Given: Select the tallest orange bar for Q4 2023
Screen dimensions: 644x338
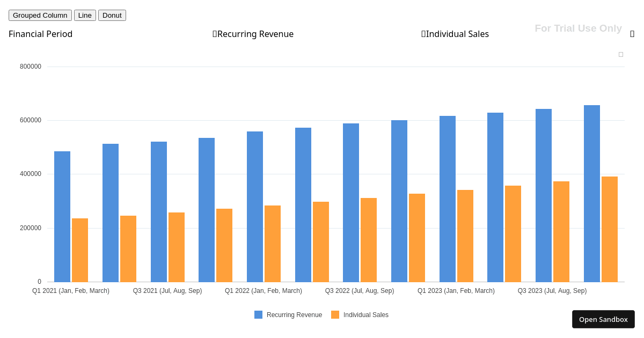Looking at the screenshot, I should [x=610, y=229].
